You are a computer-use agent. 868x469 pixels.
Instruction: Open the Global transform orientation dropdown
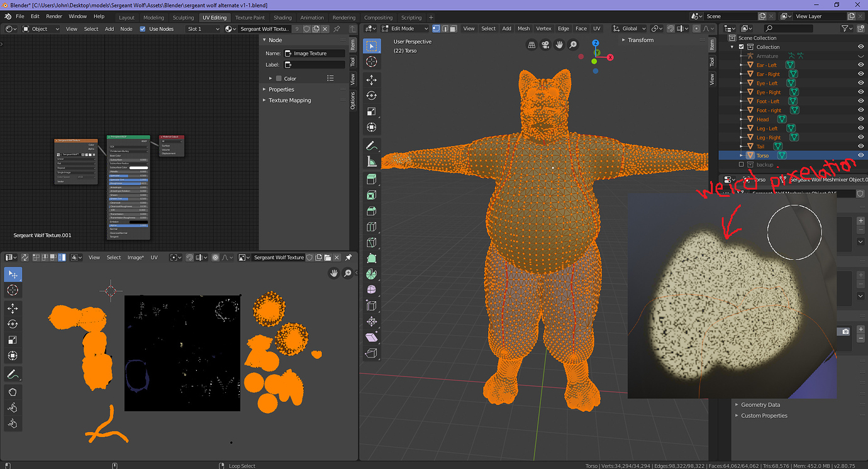630,28
